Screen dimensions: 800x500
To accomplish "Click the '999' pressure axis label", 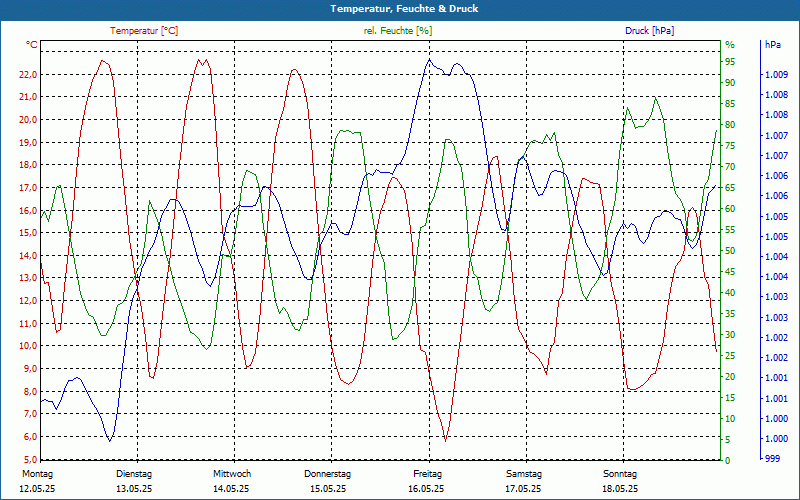I will click(x=772, y=459).
